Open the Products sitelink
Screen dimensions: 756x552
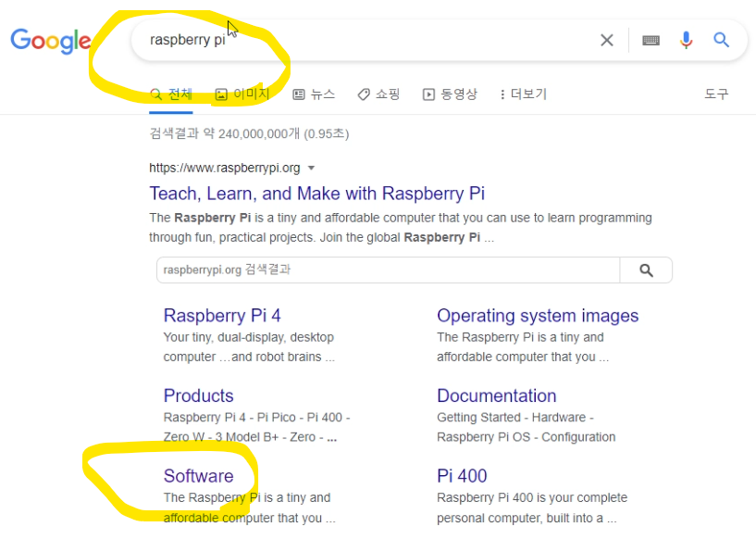point(199,395)
